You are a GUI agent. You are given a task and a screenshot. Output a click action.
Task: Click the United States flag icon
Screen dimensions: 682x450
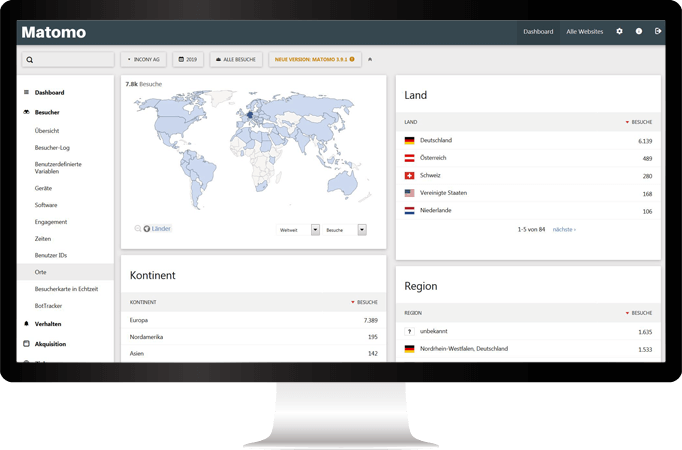pyautogui.click(x=409, y=193)
